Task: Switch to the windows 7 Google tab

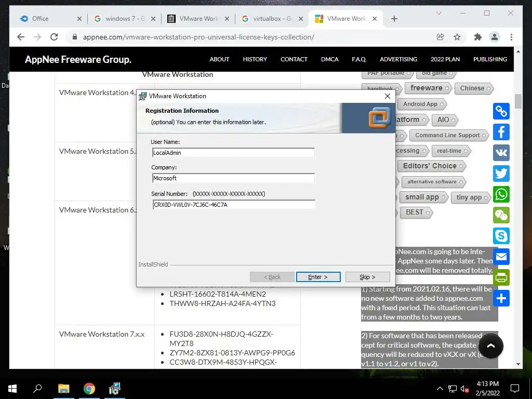Action: 125,19
